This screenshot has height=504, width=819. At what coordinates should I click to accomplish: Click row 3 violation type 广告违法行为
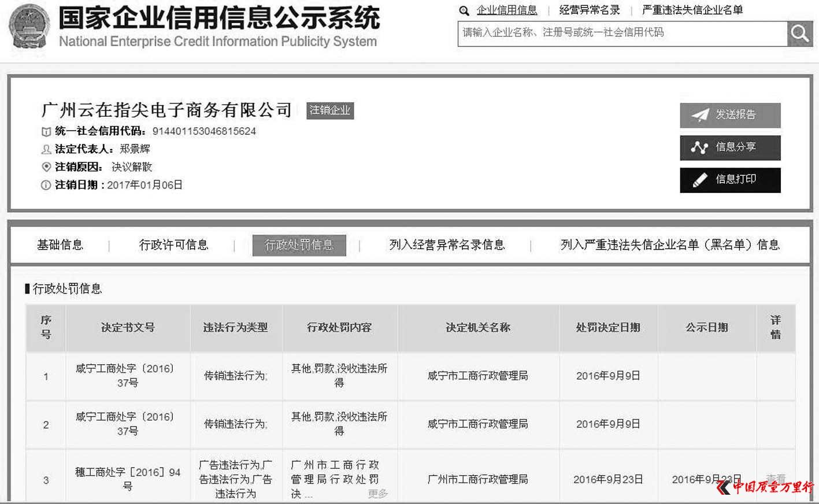235,479
